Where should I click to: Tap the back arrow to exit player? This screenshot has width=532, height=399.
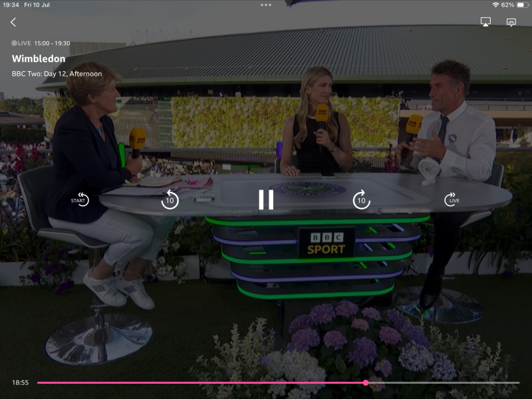coord(13,23)
